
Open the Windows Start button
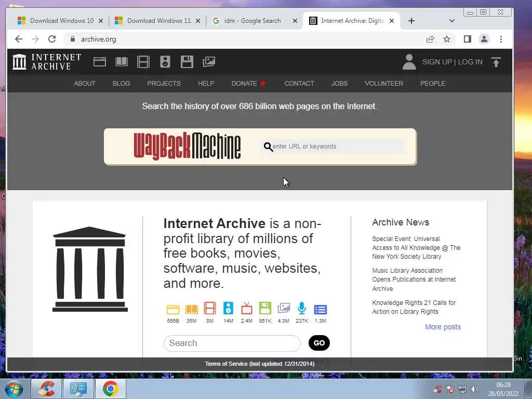14,389
